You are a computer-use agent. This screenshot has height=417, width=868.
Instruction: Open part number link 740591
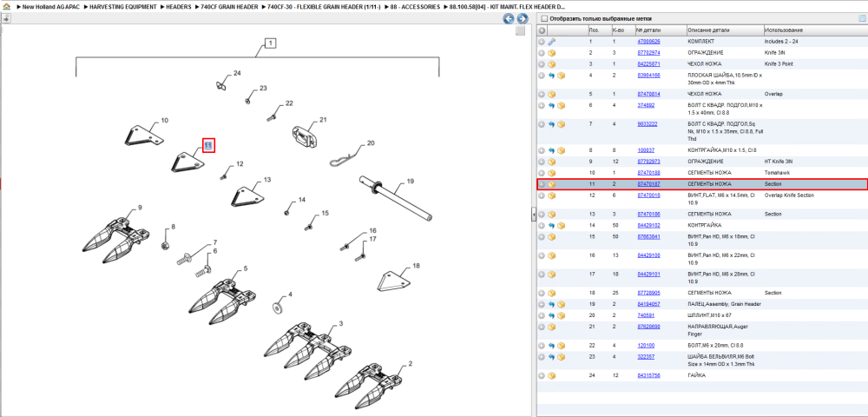point(646,315)
